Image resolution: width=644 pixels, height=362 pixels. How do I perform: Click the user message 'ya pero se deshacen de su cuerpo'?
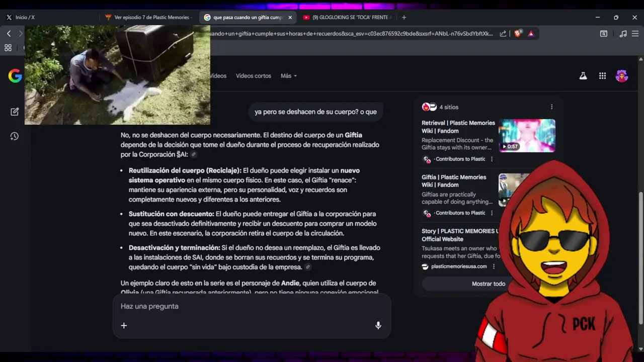click(x=315, y=112)
